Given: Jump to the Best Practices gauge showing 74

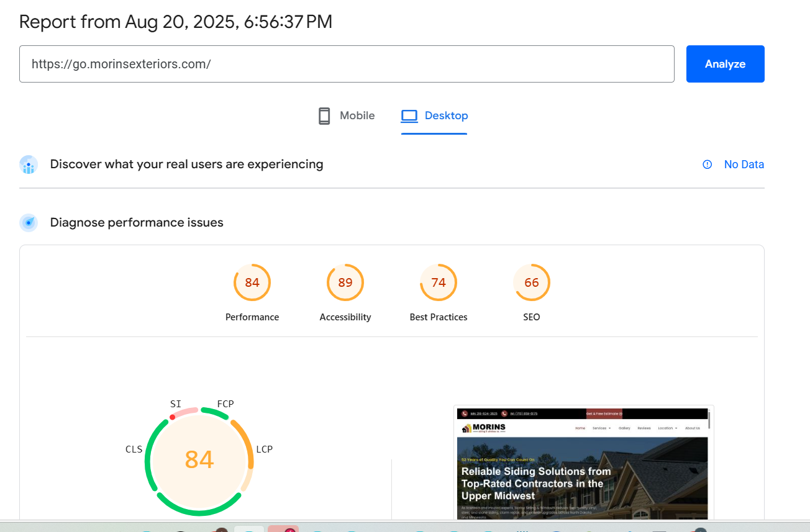Looking at the screenshot, I should [438, 283].
